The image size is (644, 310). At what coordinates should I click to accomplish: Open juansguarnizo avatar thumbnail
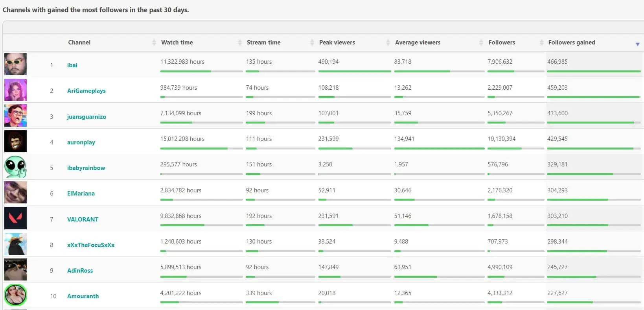click(x=15, y=115)
